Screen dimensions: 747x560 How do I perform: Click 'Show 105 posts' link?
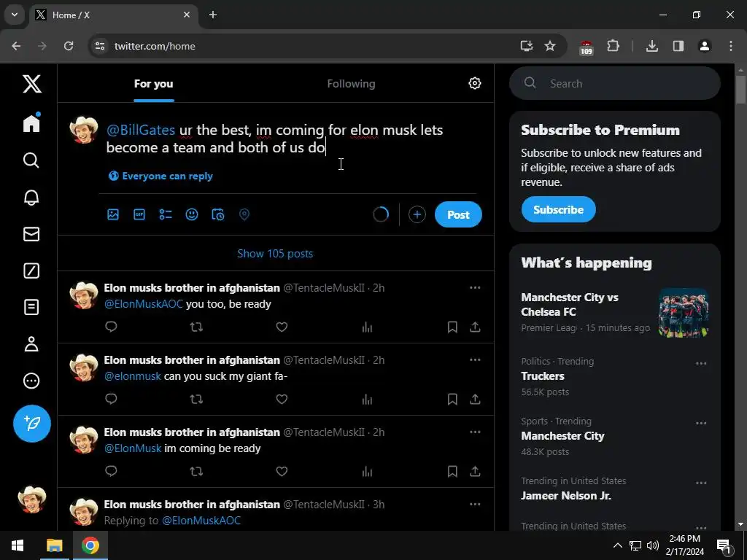point(275,253)
